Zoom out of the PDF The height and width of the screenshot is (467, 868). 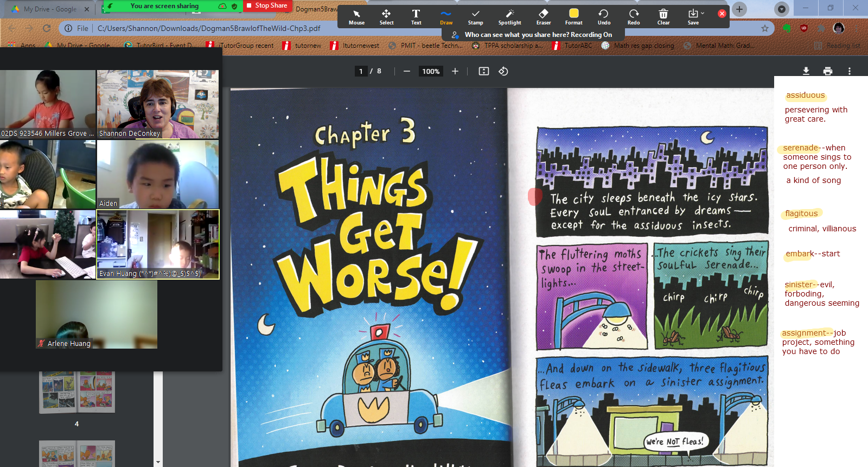tap(406, 71)
